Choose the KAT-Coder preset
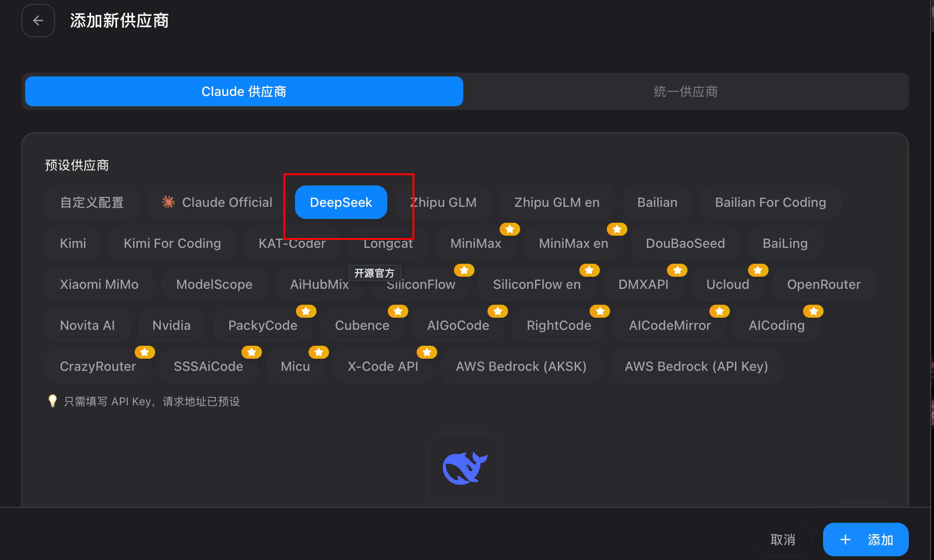Image resolution: width=934 pixels, height=560 pixels. point(292,243)
